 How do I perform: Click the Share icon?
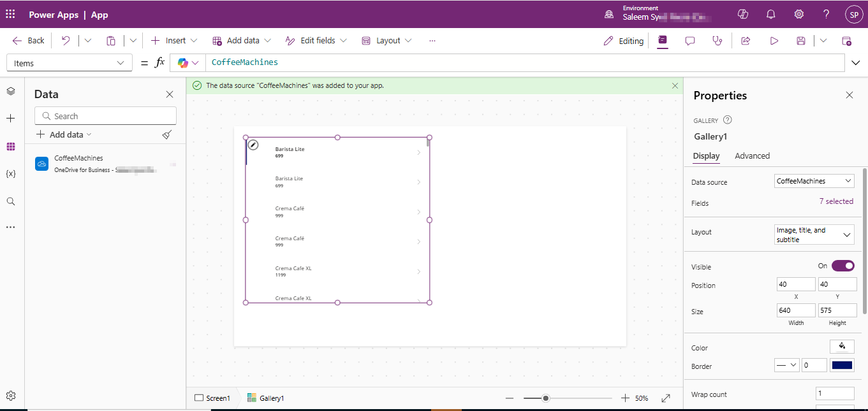[746, 41]
